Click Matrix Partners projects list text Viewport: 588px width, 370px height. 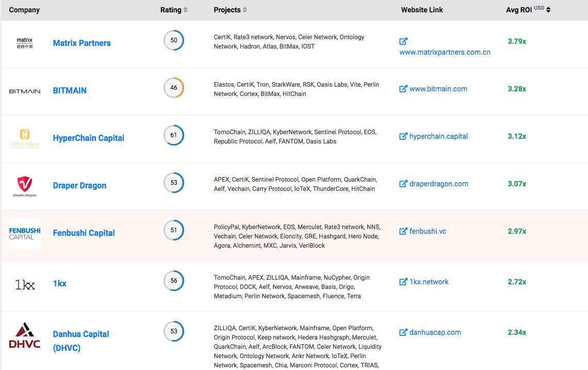pos(289,42)
